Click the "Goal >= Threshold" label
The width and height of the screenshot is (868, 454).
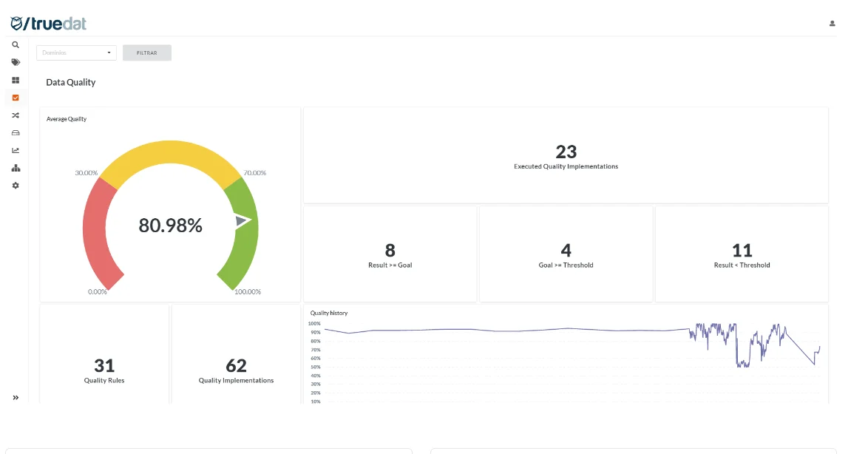pyautogui.click(x=566, y=265)
